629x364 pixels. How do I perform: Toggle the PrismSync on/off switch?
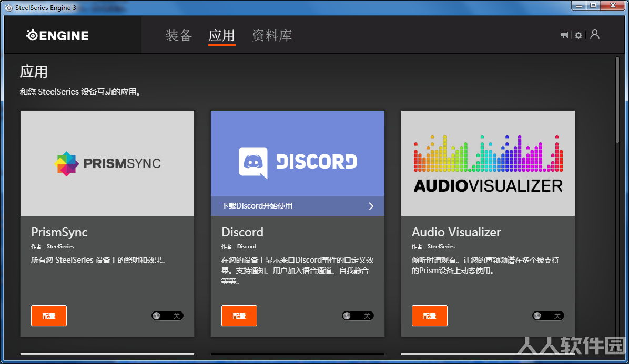(167, 316)
